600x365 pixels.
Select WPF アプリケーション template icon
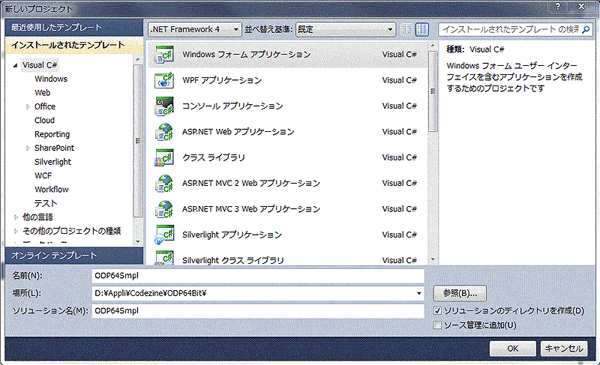[164, 80]
